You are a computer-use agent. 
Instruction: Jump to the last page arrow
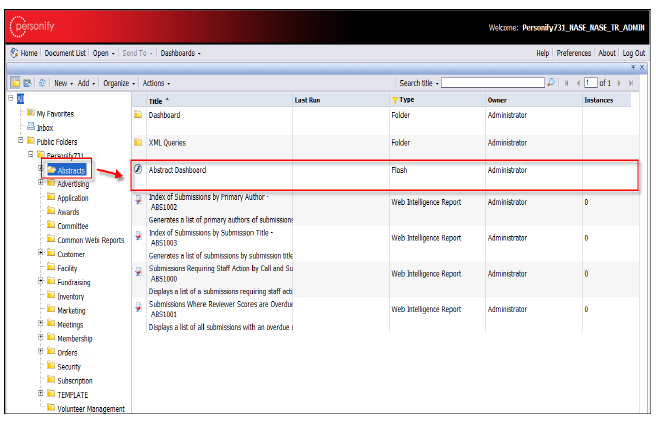630,83
